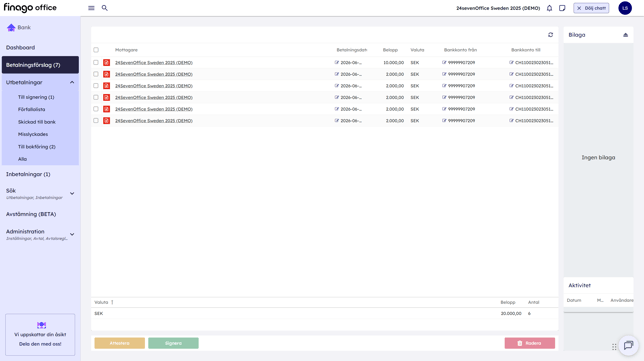Screen dimensions: 644x361
Task: Open Förfallolista under Utbetalningar
Action: (31, 109)
